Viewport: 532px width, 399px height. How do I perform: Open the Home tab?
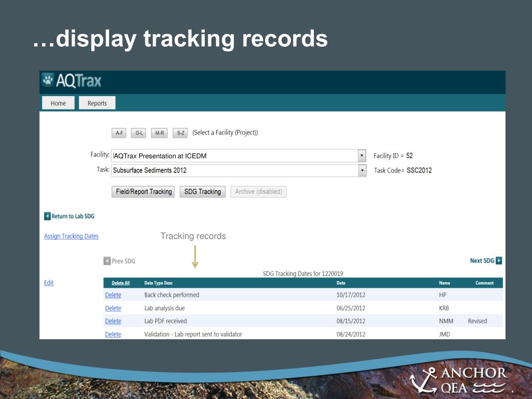pos(58,103)
